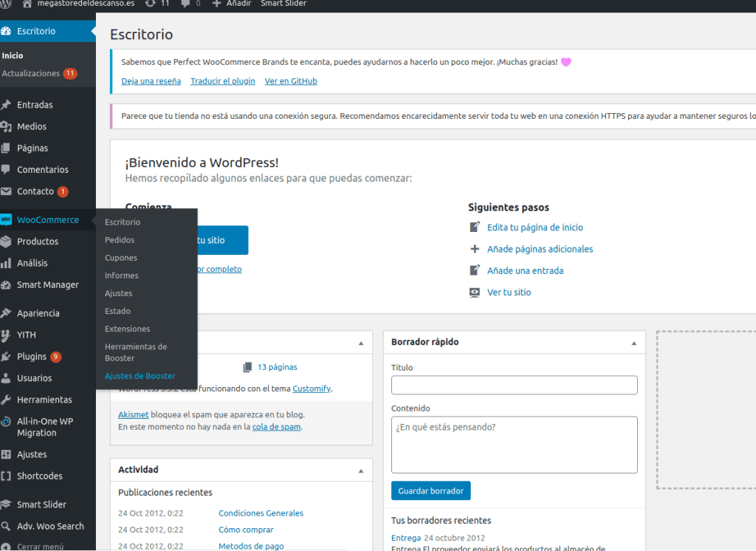The height and width of the screenshot is (551, 756).
Task: Click the Análisis bar chart icon
Action: 6,263
